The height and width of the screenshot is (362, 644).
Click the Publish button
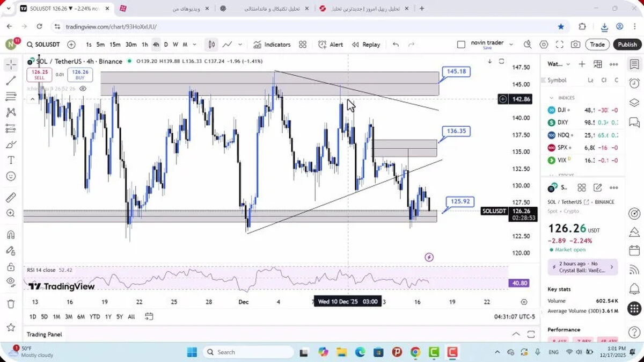point(627,45)
